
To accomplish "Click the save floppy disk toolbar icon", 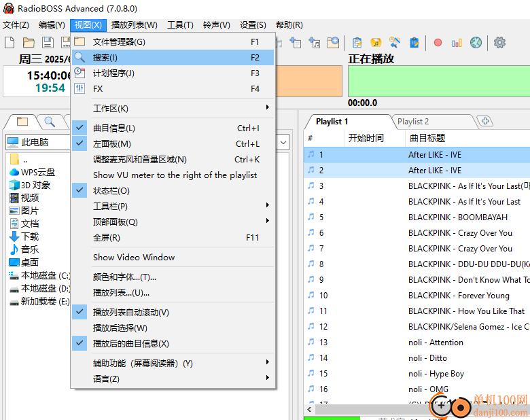I will [x=48, y=43].
